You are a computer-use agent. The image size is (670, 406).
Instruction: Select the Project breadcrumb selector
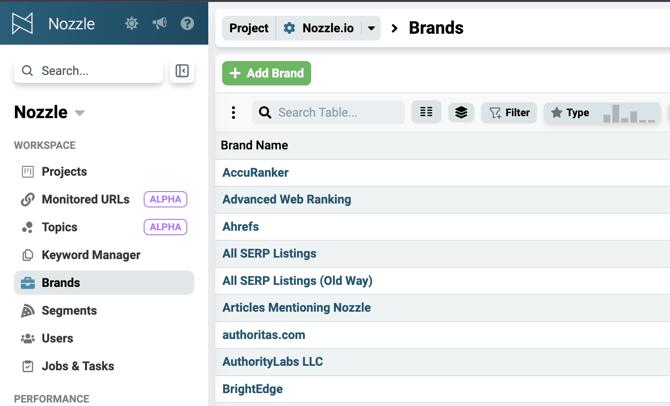(x=249, y=28)
